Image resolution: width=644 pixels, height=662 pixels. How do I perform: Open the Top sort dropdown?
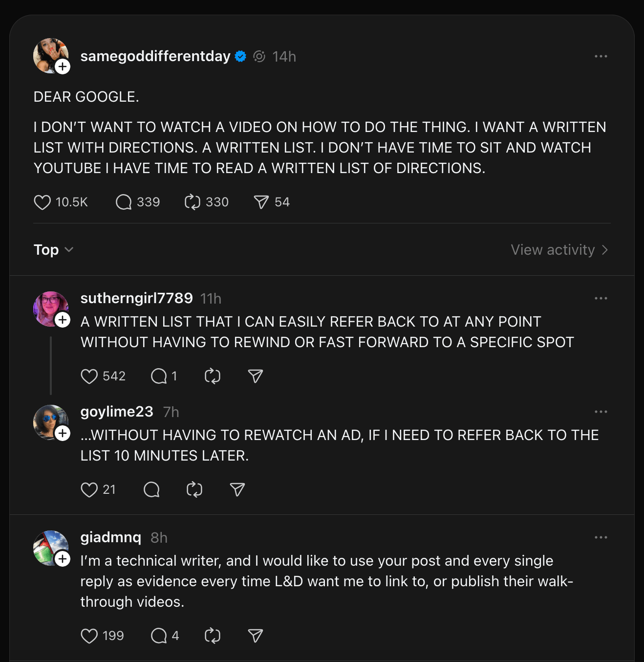coord(53,250)
